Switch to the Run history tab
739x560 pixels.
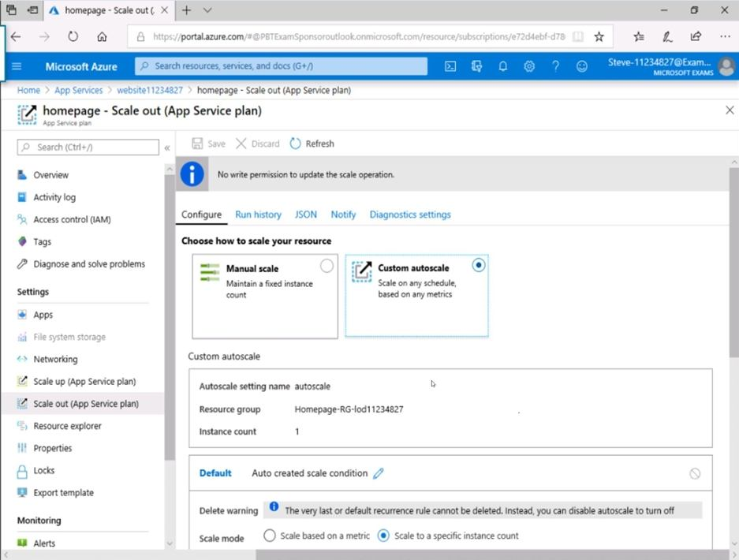point(258,215)
